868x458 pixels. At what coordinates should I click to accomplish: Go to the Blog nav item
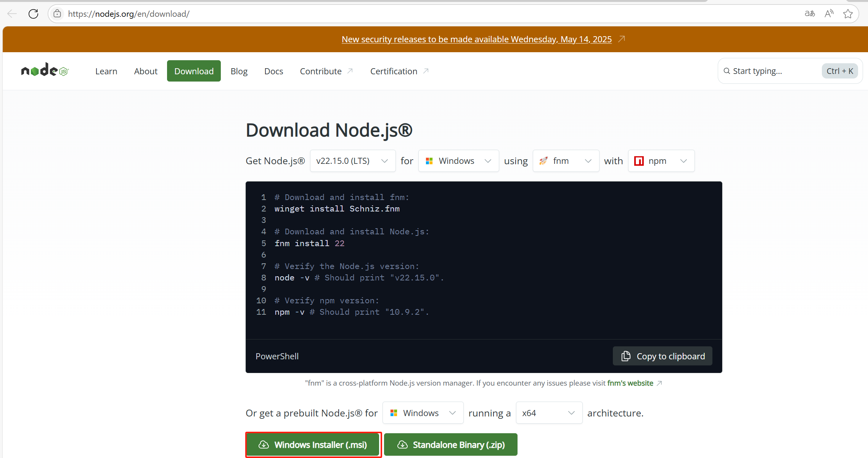pos(239,71)
